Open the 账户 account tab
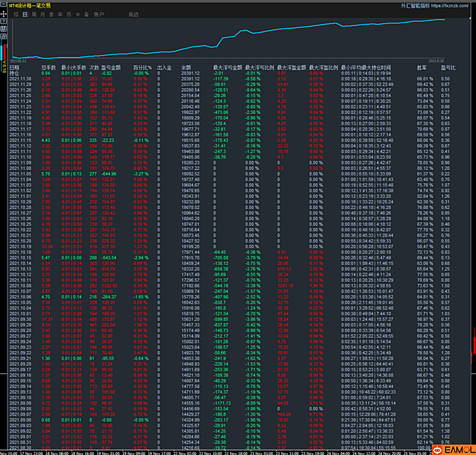The image size is (476, 455). (99, 14)
